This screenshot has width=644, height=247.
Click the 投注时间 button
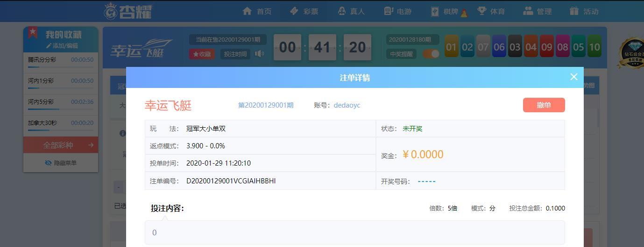[235, 54]
